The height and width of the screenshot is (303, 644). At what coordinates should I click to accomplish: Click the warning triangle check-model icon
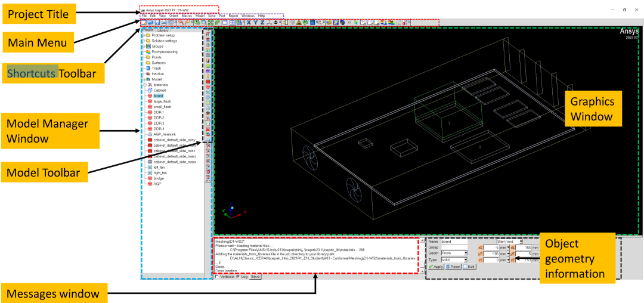tap(299, 23)
